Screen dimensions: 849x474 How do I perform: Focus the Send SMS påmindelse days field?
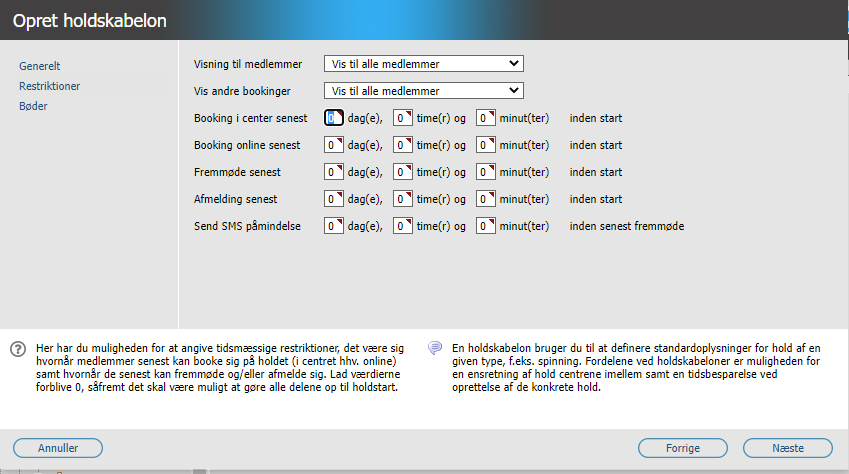click(x=334, y=226)
